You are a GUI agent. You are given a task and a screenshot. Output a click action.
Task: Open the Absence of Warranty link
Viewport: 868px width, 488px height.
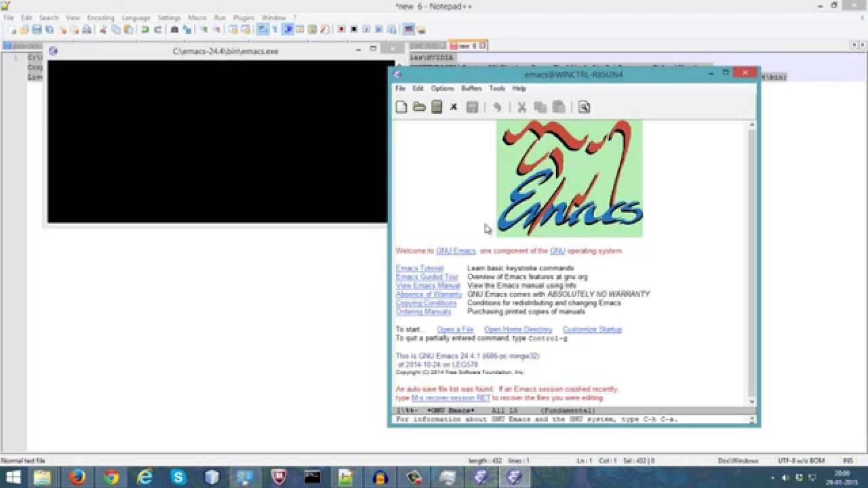(x=429, y=295)
